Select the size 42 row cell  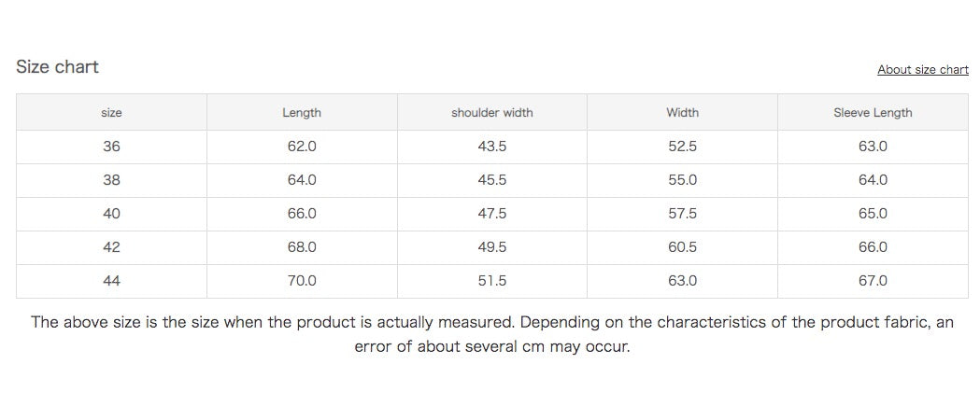[x=111, y=247]
